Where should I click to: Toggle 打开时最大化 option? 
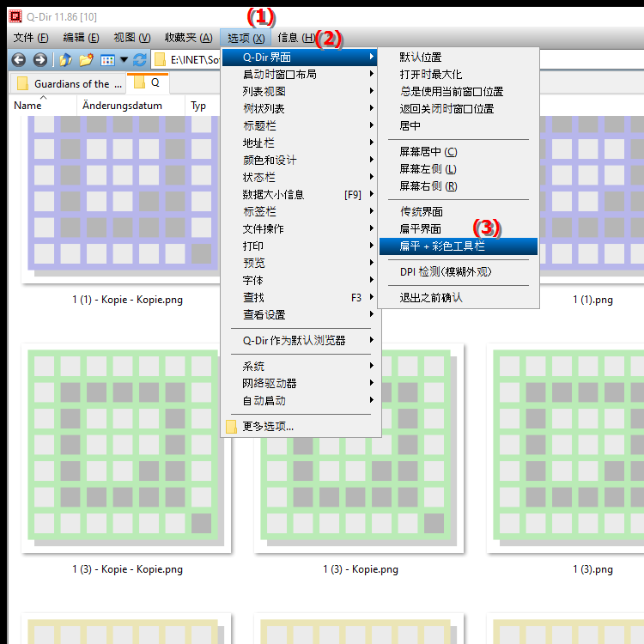click(x=459, y=75)
